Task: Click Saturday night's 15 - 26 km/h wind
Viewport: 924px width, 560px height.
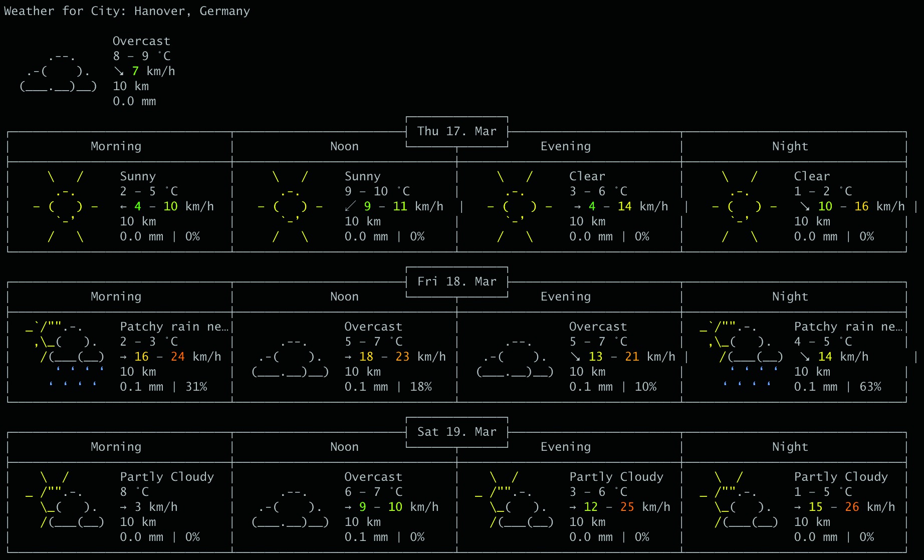Action: point(844,507)
